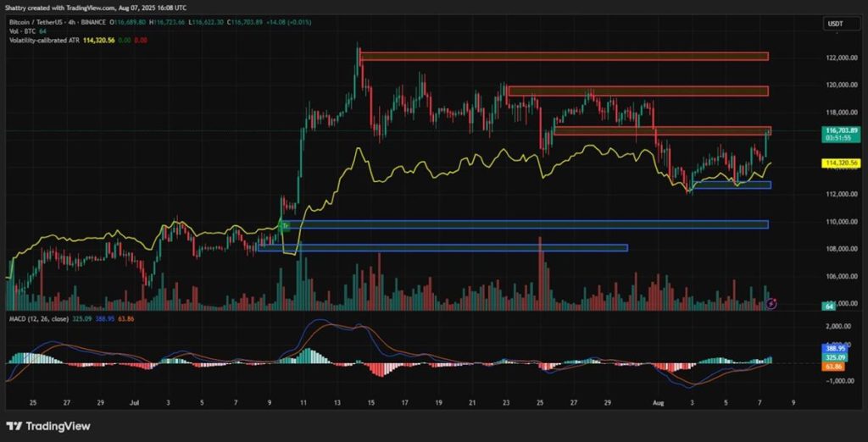This screenshot has height=442, width=868.
Task: Click the green 64 value beside Vol · BTC
Action: click(x=42, y=31)
